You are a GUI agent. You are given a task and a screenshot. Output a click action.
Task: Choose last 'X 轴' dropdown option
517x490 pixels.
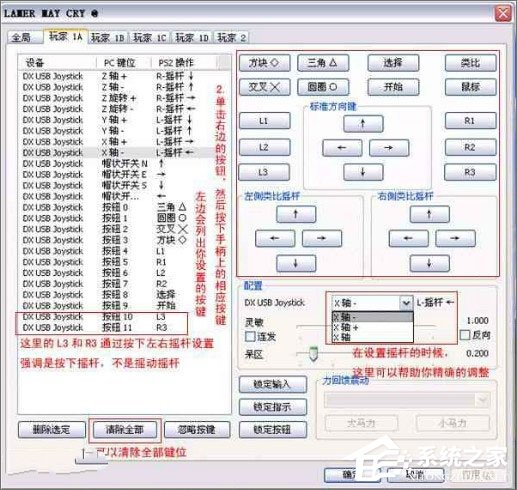(373, 337)
